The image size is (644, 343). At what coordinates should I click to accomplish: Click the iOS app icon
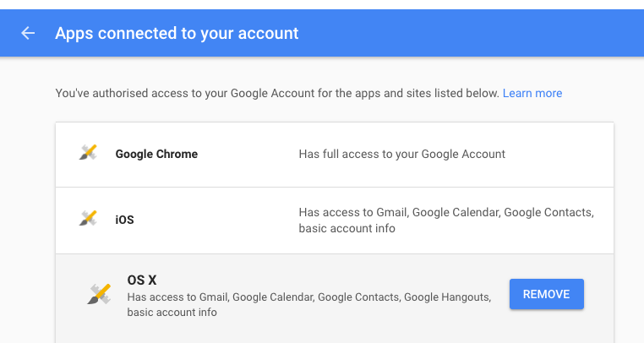click(x=89, y=220)
